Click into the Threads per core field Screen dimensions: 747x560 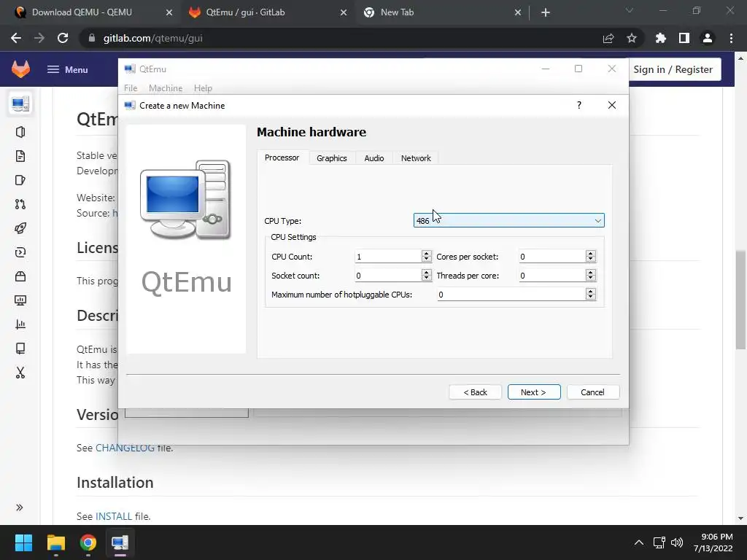[551, 276]
